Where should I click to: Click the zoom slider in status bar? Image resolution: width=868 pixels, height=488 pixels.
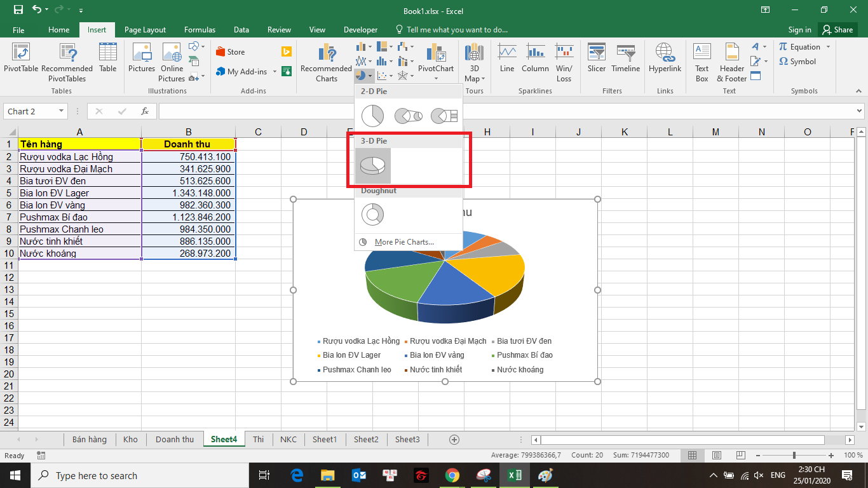pyautogui.click(x=794, y=456)
